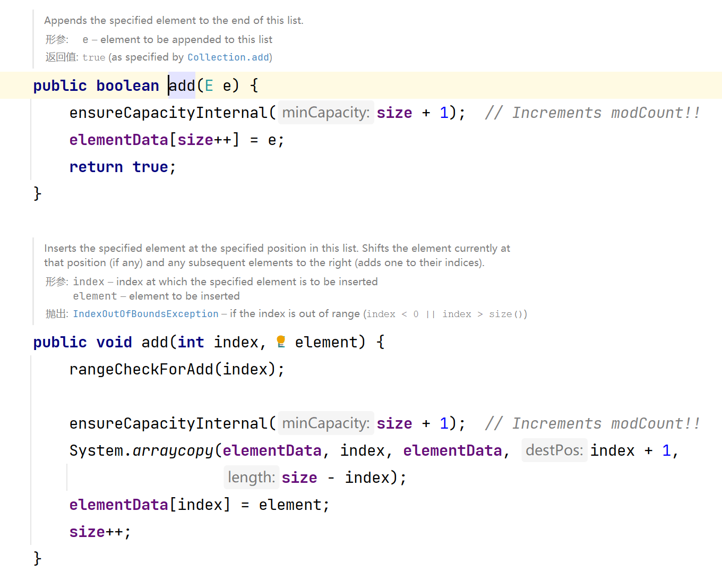Screen dimensions: 722x588
Task: Click elementData[size++] assignment line
Action: 177,140
